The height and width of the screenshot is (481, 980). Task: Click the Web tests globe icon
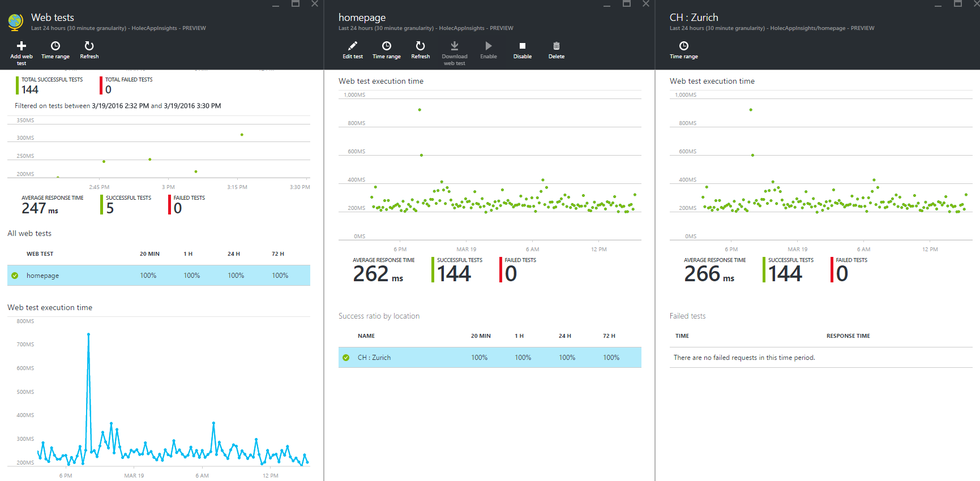[16, 22]
